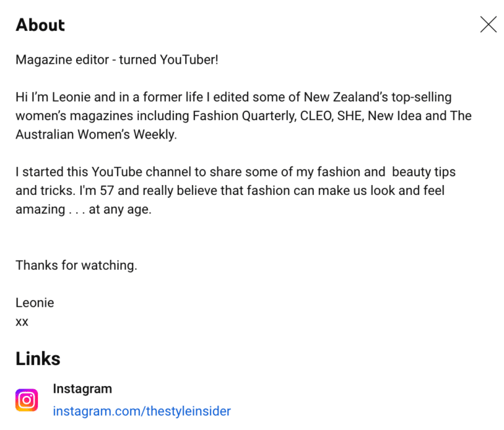Click the 'Leonie' signature text
The width and height of the screenshot is (504, 430).
tap(35, 303)
